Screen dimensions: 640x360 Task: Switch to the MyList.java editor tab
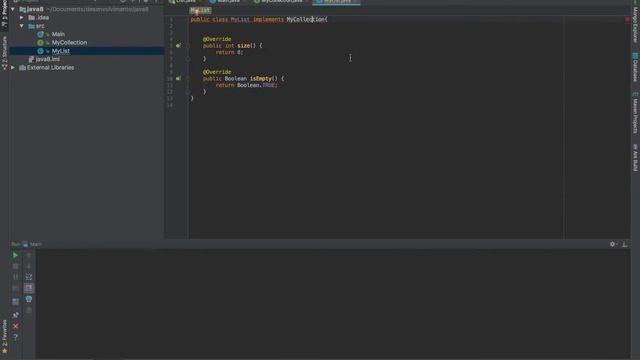point(336,2)
